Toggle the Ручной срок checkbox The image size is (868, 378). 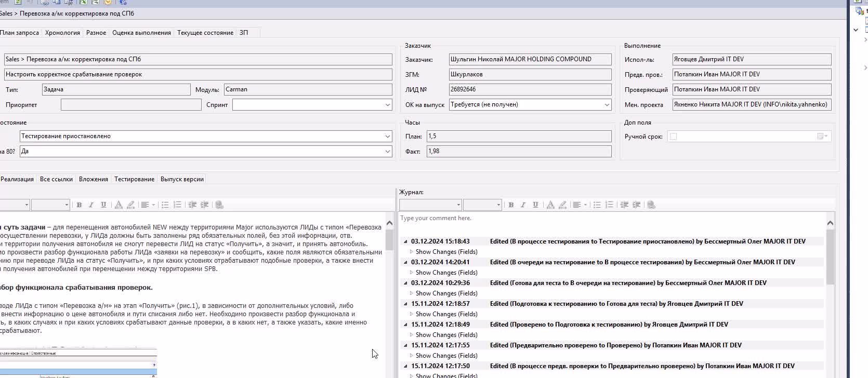(x=673, y=137)
